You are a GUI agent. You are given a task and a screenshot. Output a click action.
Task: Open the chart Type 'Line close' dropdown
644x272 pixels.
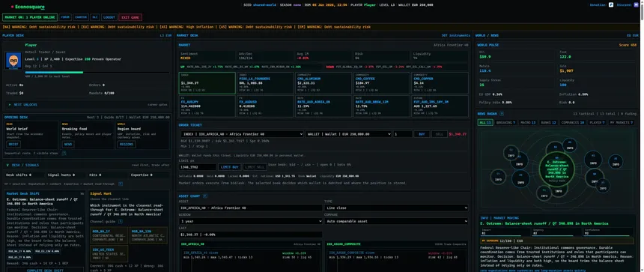pos(396,208)
